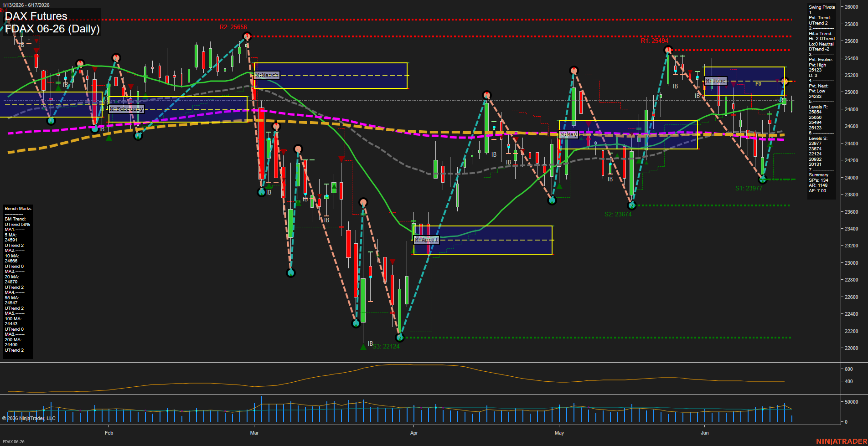Select the swing high pivot marker at R2 25656
Viewport: 868px width, 446px height.
[x=247, y=36]
